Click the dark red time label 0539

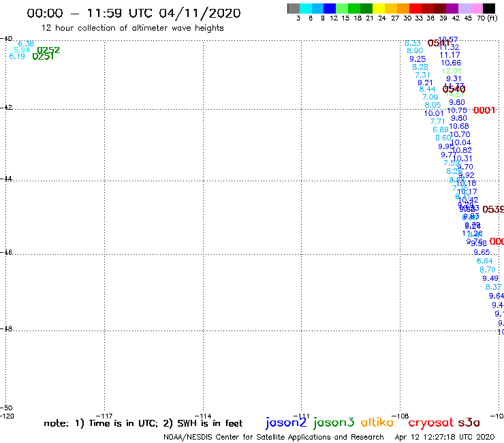493,209
